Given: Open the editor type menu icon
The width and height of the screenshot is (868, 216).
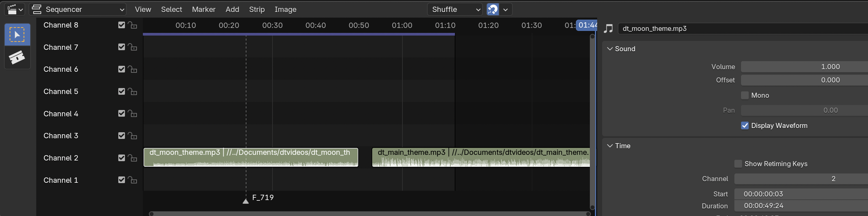Looking at the screenshot, I should pos(15,9).
